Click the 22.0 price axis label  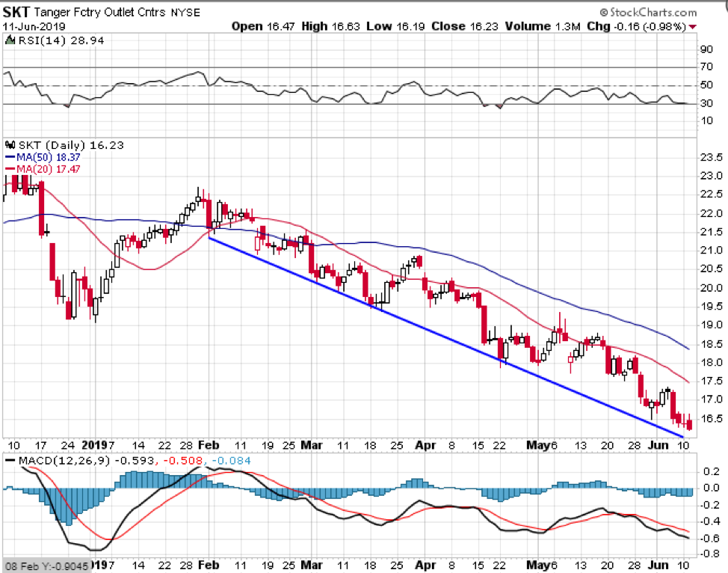(712, 213)
